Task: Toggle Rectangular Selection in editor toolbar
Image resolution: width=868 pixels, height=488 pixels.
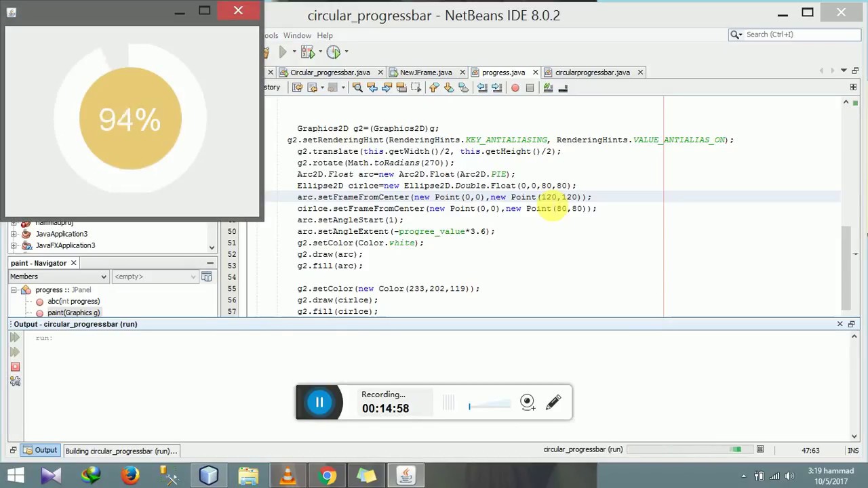Action: (416, 87)
